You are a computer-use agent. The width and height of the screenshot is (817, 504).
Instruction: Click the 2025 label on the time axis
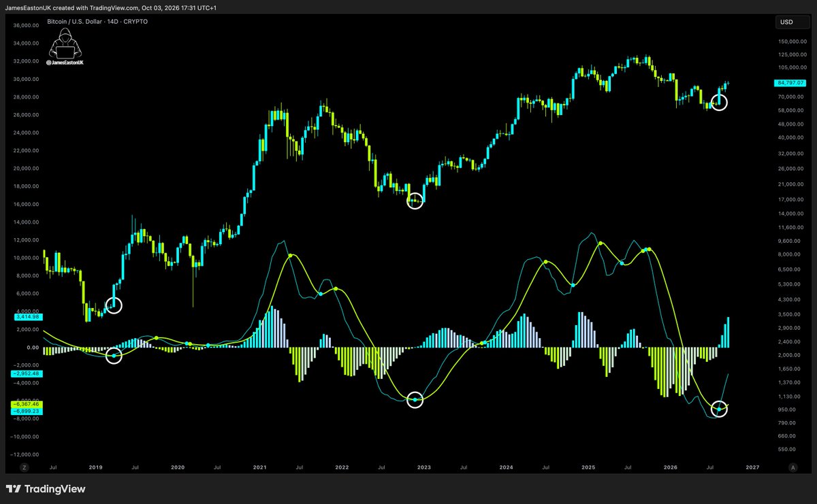(588, 467)
